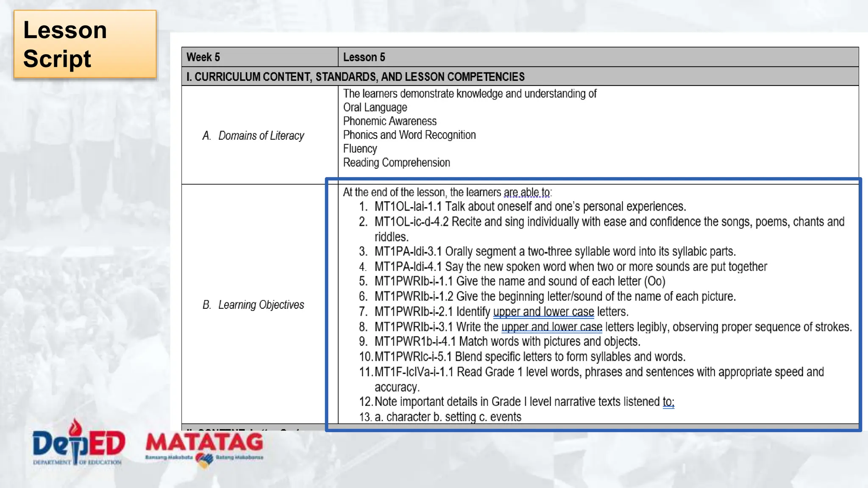The height and width of the screenshot is (488, 868).
Task: Click underlined 'are able to' text
Action: (x=526, y=192)
